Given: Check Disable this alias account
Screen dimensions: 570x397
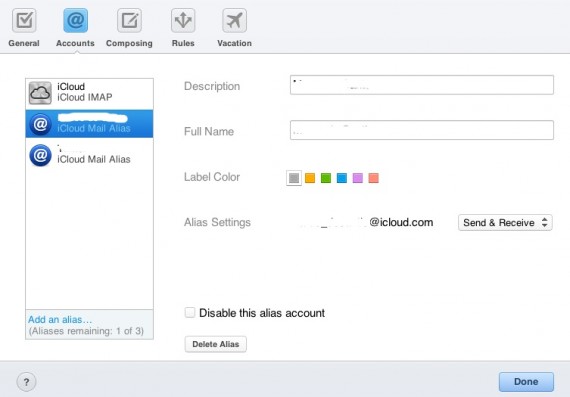Looking at the screenshot, I should (x=190, y=312).
